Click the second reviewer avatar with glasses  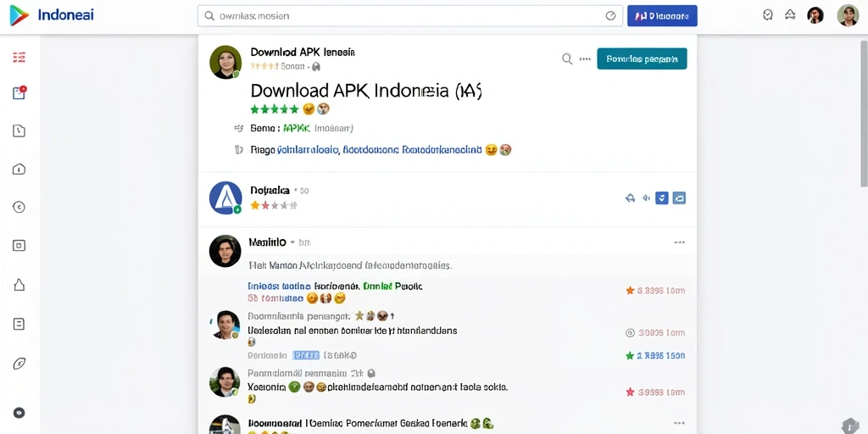225,325
